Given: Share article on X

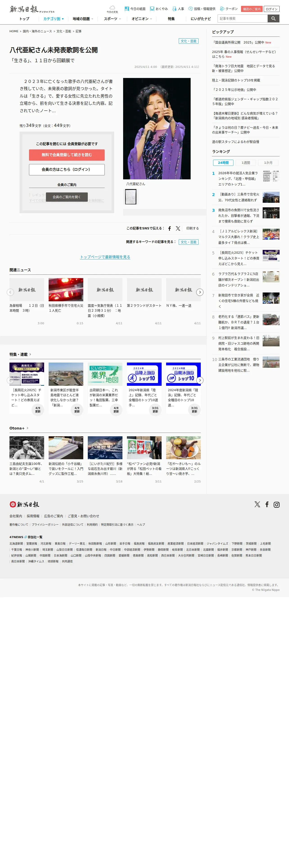Looking at the screenshot, I should click(178, 228).
